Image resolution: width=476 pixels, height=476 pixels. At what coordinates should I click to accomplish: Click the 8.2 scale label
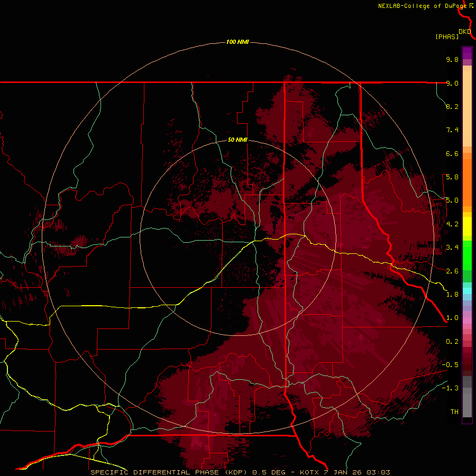click(x=452, y=106)
